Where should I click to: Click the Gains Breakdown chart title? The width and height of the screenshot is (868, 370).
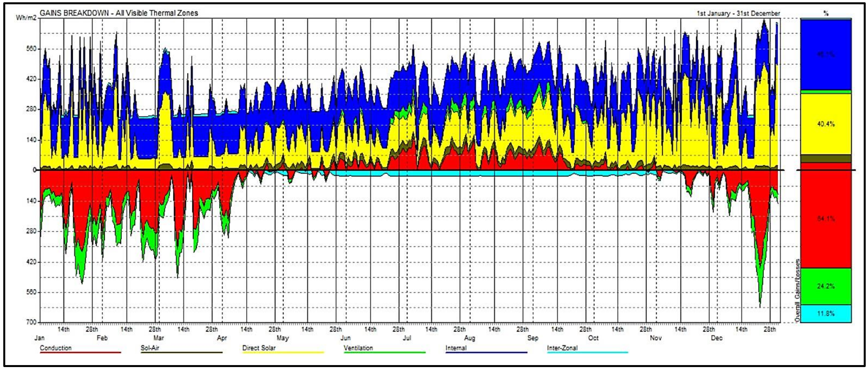click(119, 13)
